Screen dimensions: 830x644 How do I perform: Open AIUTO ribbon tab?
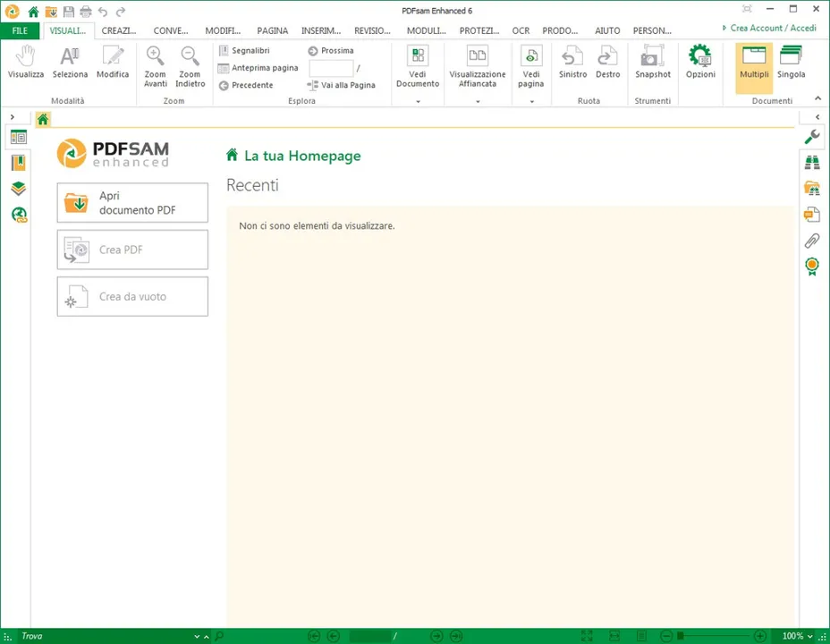607,30
